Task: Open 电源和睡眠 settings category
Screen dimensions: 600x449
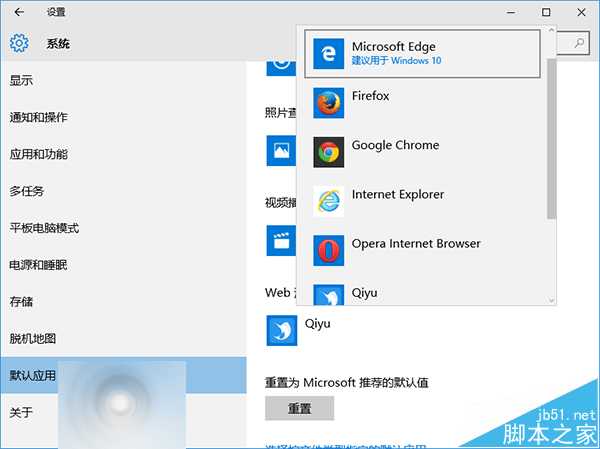Action: coord(123,265)
